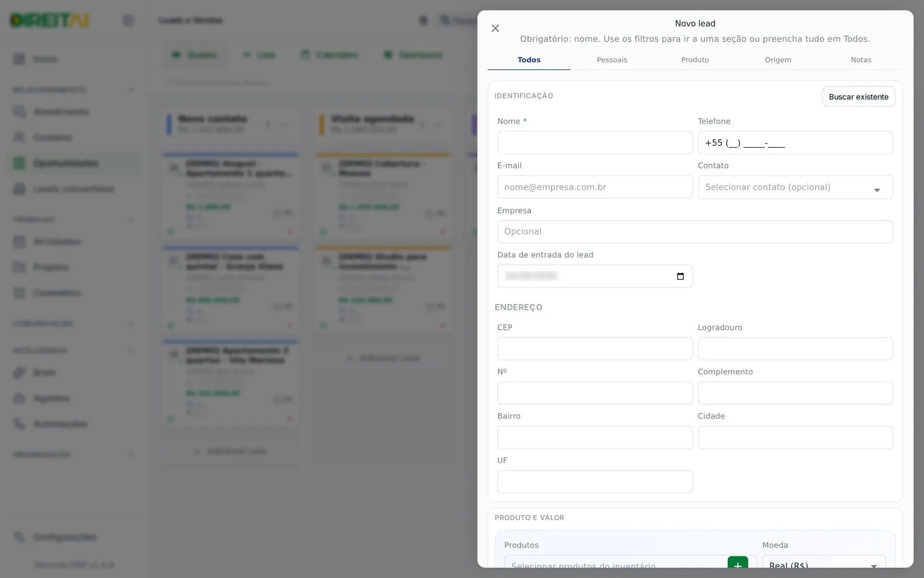Open the Moeda Real (R$) dropdown

(824, 562)
